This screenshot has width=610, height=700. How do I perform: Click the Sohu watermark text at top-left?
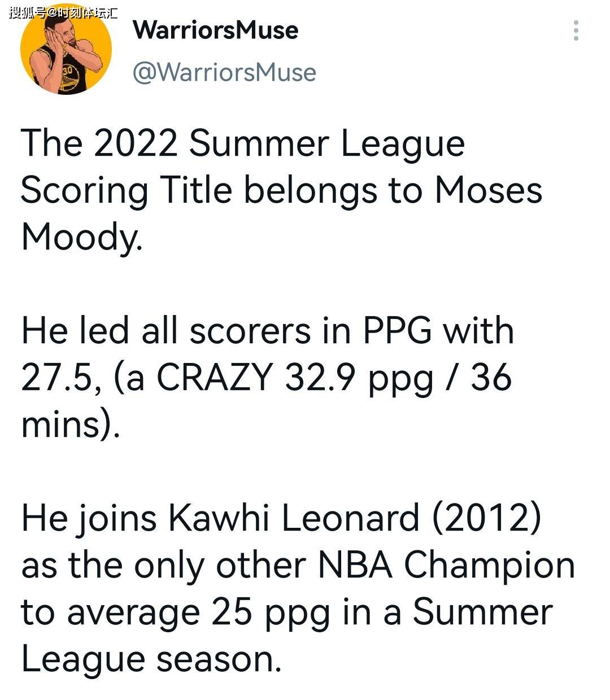pos(63,12)
